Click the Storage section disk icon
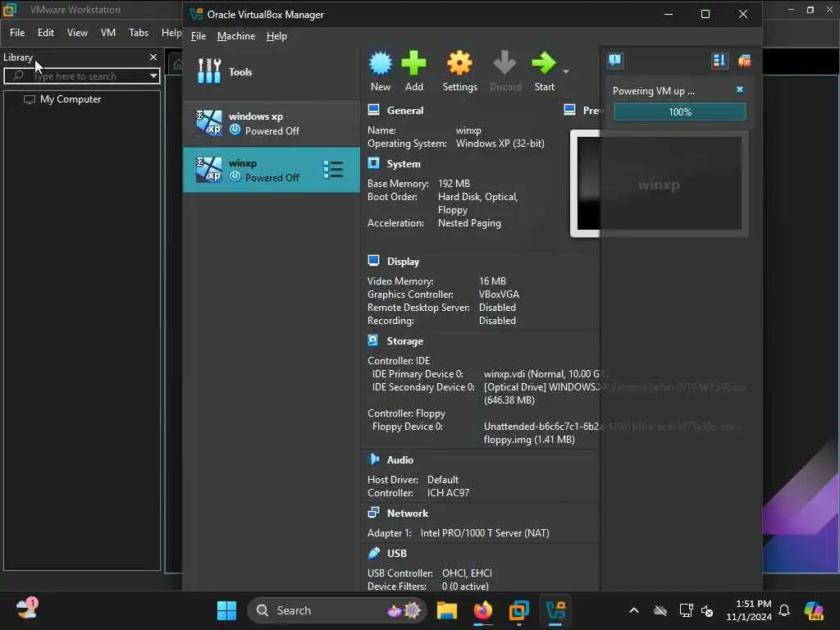The width and height of the screenshot is (840, 630). (373, 340)
